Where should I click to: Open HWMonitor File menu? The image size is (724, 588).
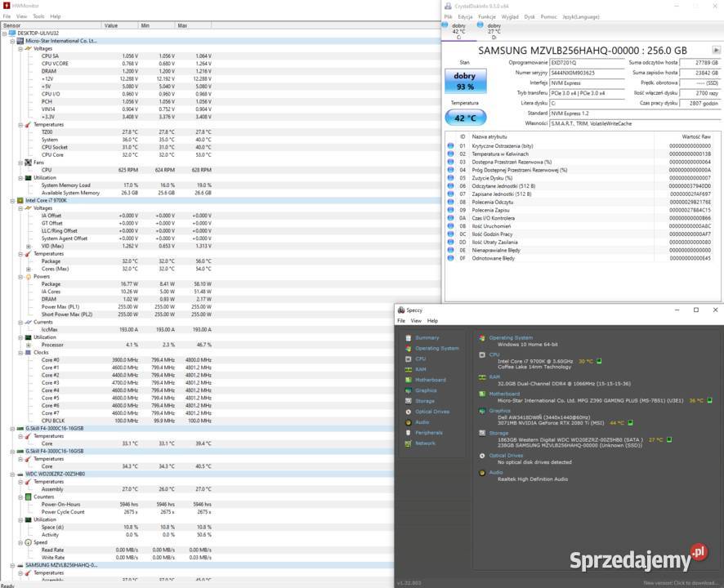click(7, 16)
